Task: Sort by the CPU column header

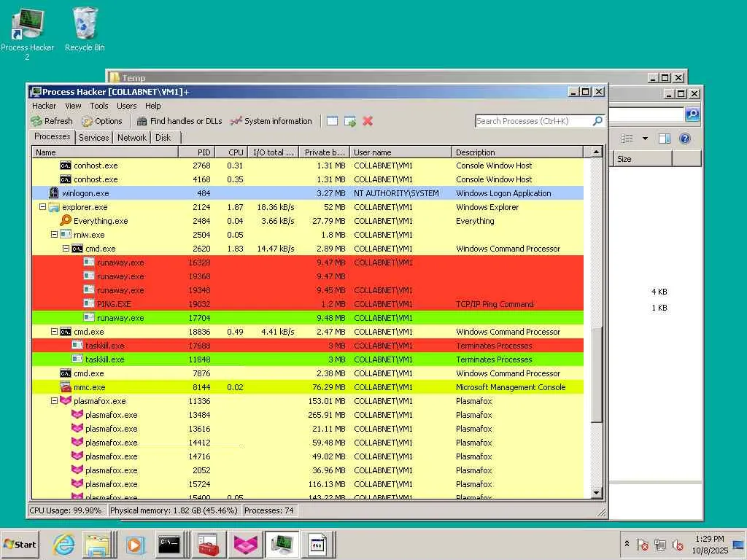Action: tap(231, 152)
